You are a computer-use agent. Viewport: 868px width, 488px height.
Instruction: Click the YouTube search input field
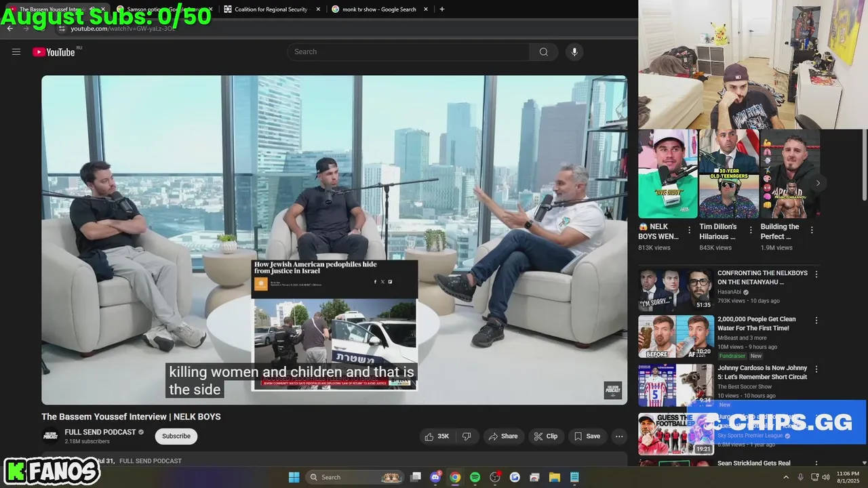[408, 52]
